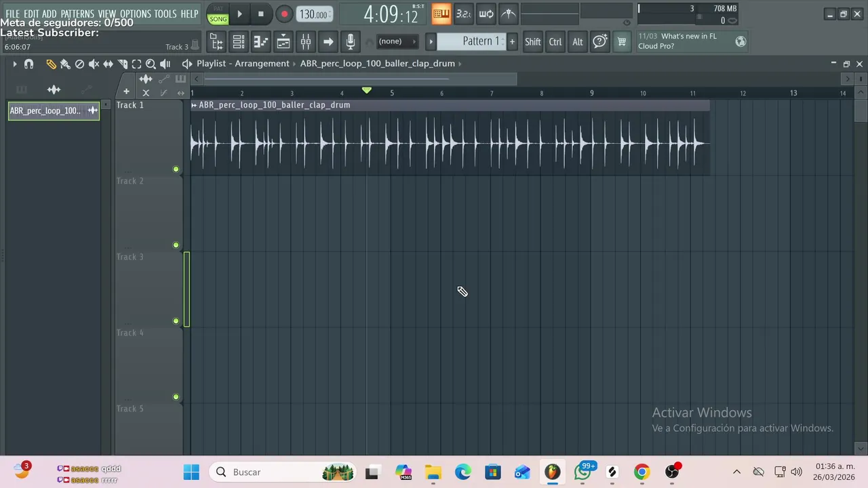Image resolution: width=868 pixels, height=488 pixels.
Task: Click the green playhead marker on the timeline
Action: (367, 90)
